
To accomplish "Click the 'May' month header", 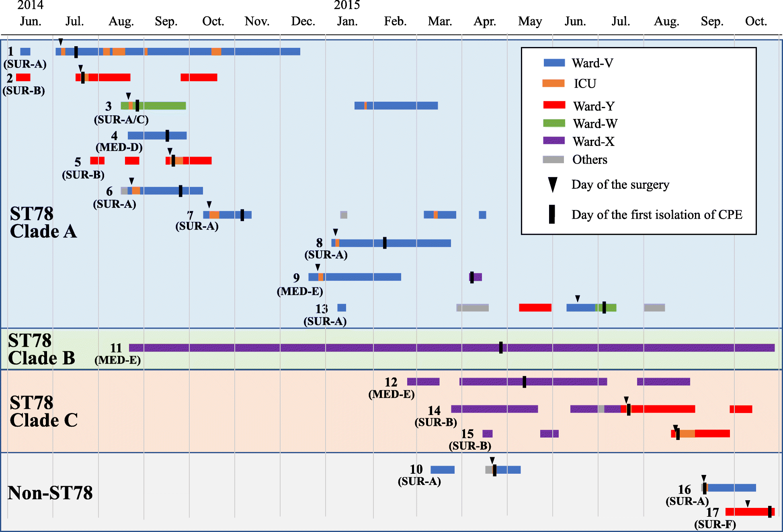I will pos(530,21).
